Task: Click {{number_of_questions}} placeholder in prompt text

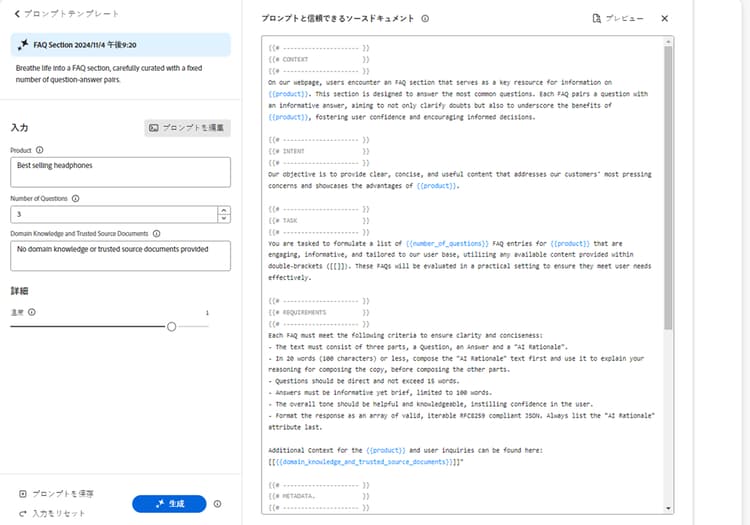Action: tap(447, 243)
